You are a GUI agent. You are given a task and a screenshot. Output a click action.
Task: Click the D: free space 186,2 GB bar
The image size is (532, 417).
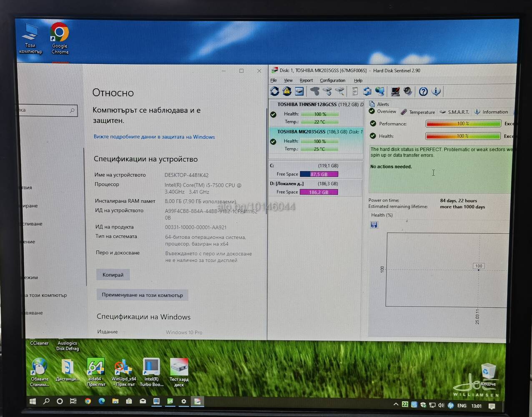[319, 192]
